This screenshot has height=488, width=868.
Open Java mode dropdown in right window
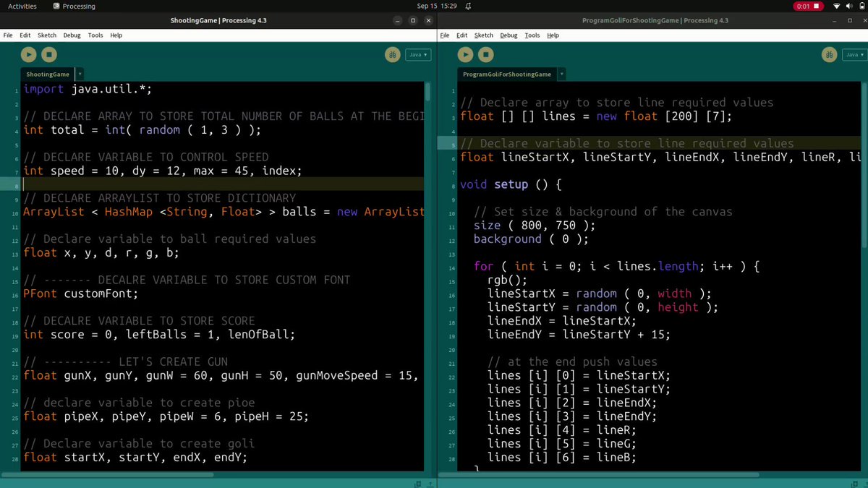(856, 54)
